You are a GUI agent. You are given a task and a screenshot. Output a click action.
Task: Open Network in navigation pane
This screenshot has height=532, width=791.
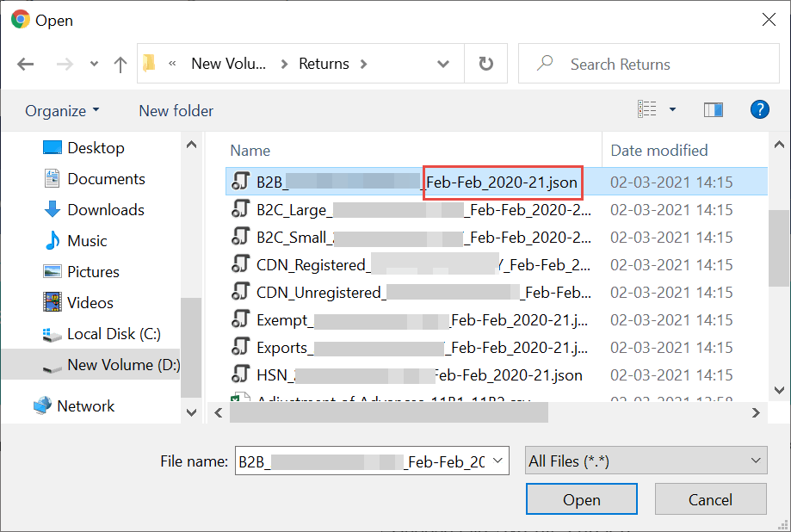tap(74, 405)
